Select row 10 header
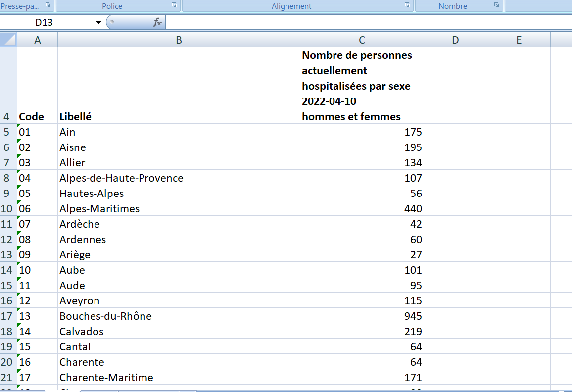Screen dimensions: 572x392 pos(8,208)
